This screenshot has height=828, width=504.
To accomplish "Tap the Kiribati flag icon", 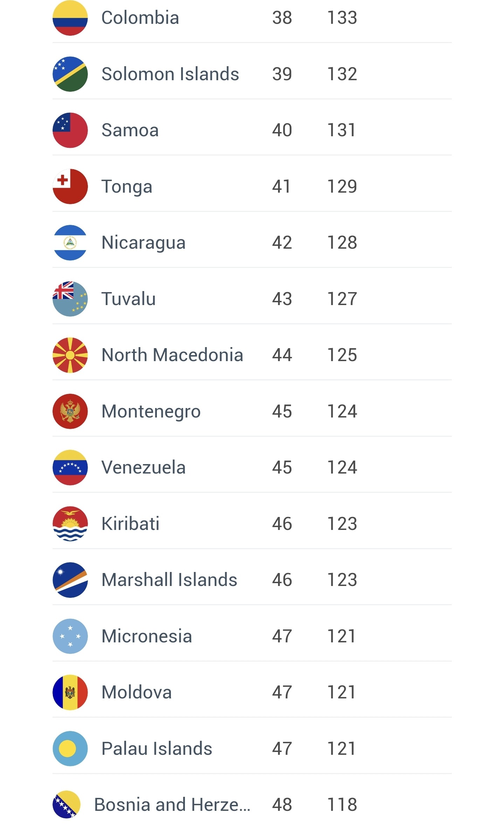I will (x=70, y=524).
